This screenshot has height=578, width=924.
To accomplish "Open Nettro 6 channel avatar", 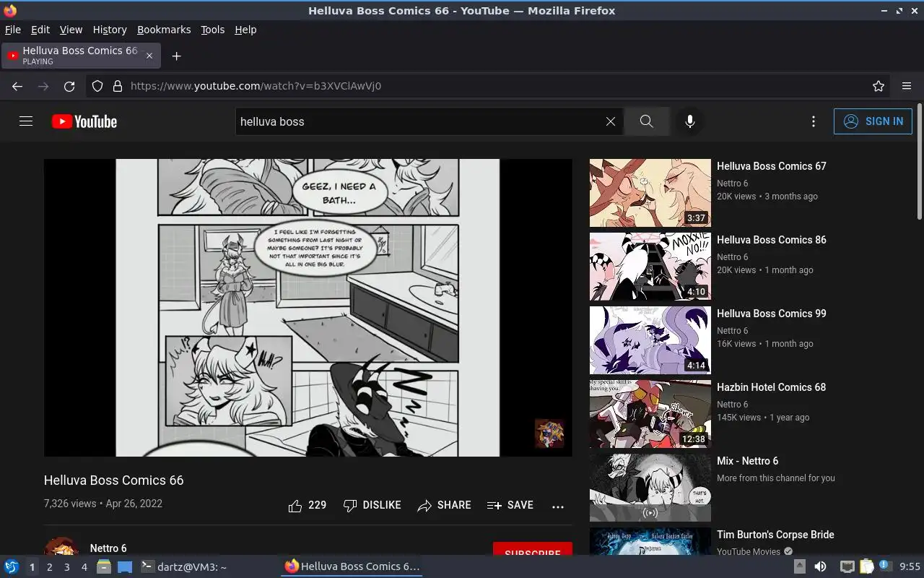I will (61, 546).
